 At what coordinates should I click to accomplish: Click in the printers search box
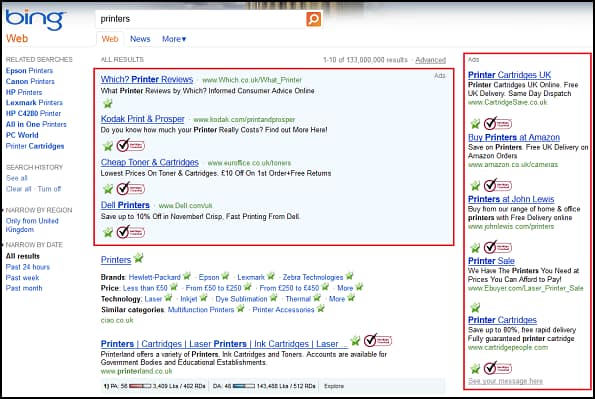(201, 19)
